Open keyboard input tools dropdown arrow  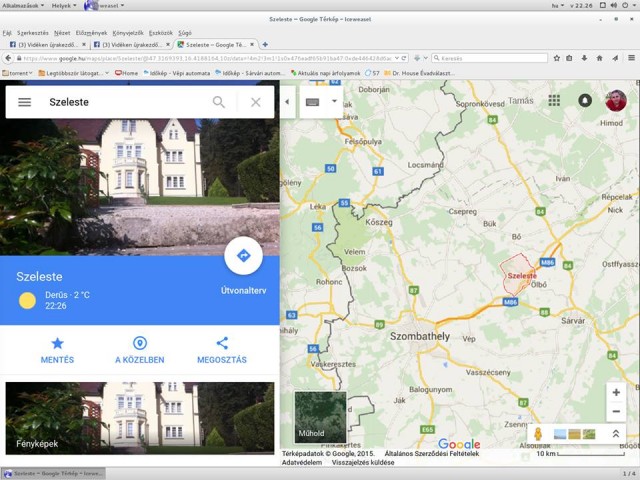tap(334, 101)
